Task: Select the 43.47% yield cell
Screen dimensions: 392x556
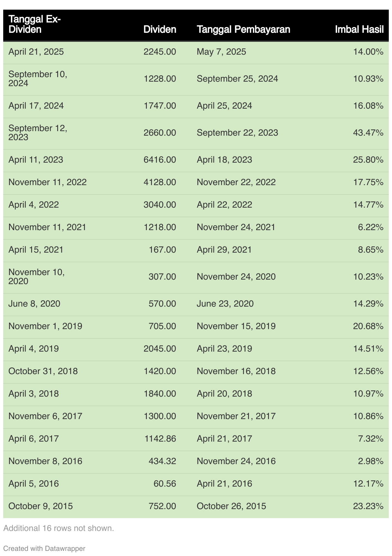Action: (x=368, y=133)
